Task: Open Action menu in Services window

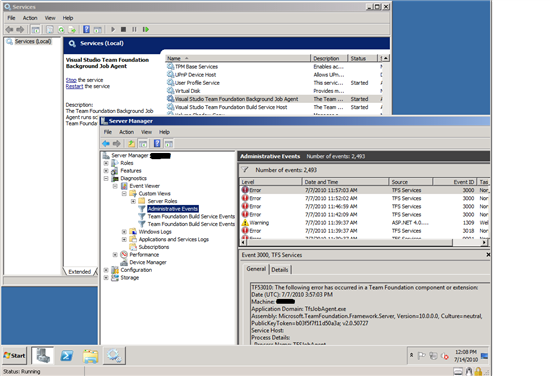Action: tap(30, 18)
